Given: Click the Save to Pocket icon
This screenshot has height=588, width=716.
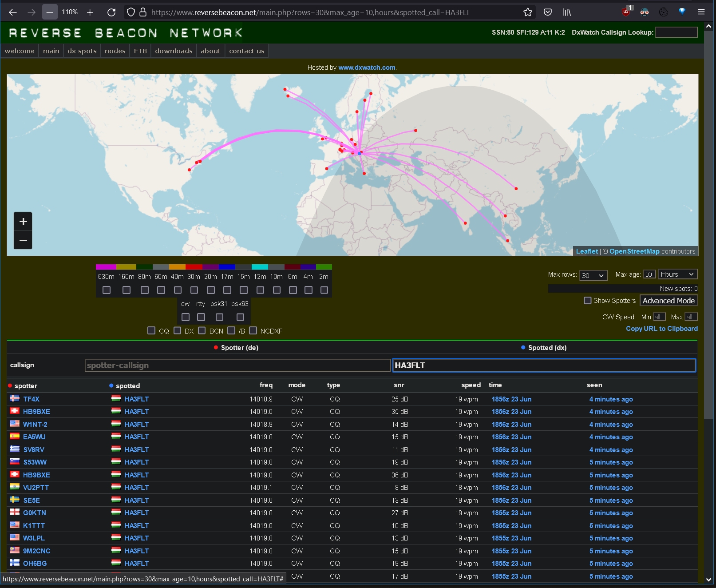Looking at the screenshot, I should (x=548, y=12).
